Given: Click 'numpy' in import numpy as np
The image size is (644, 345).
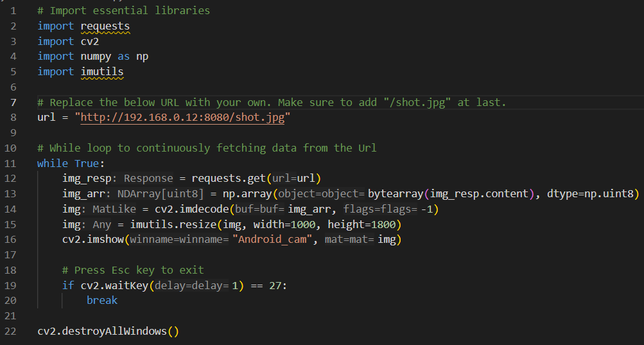Looking at the screenshot, I should click(x=96, y=57).
